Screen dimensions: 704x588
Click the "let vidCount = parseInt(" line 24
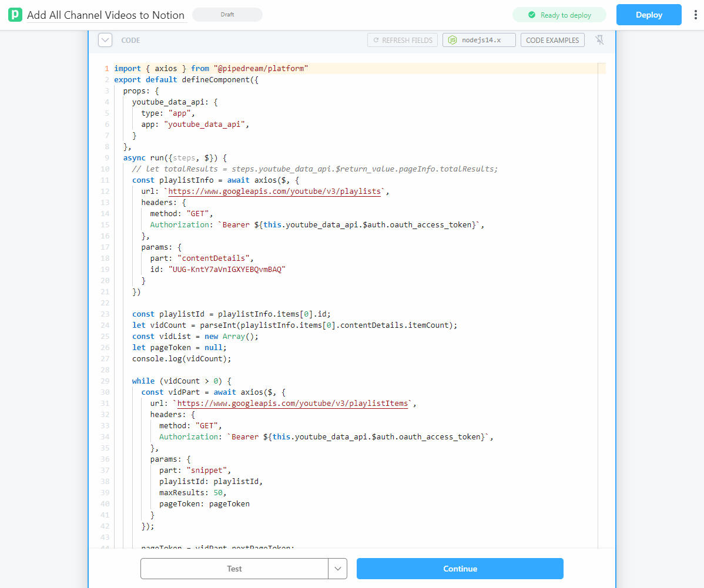(294, 325)
